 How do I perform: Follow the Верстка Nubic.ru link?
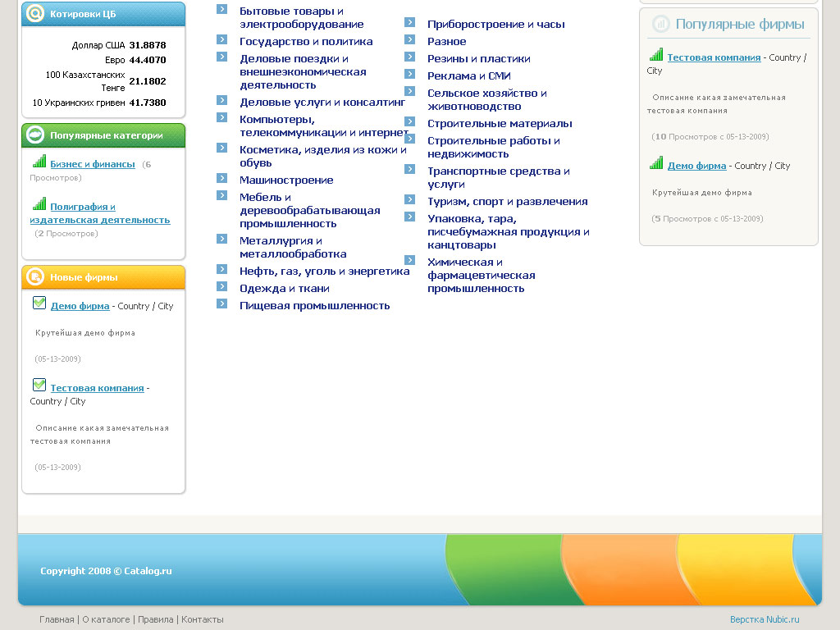[x=765, y=619]
